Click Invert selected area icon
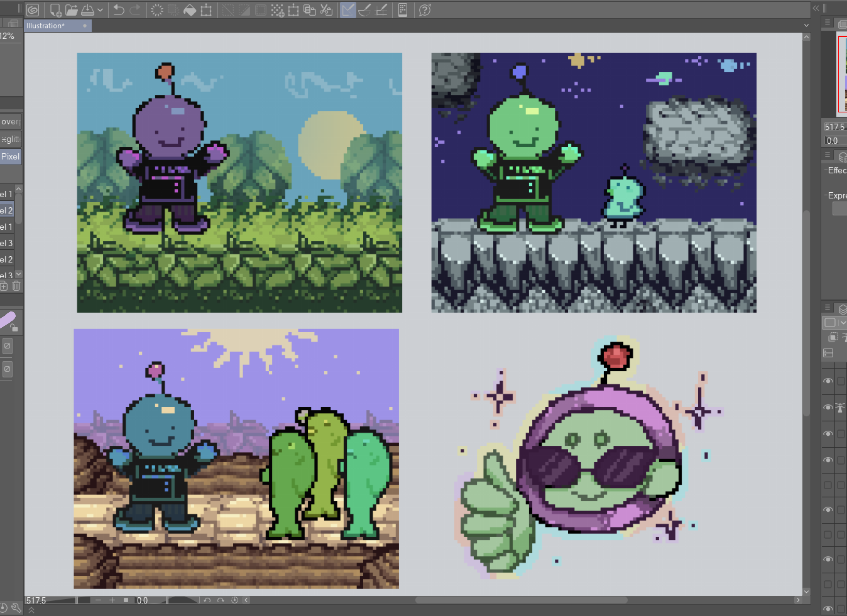The image size is (847, 616). (244, 10)
